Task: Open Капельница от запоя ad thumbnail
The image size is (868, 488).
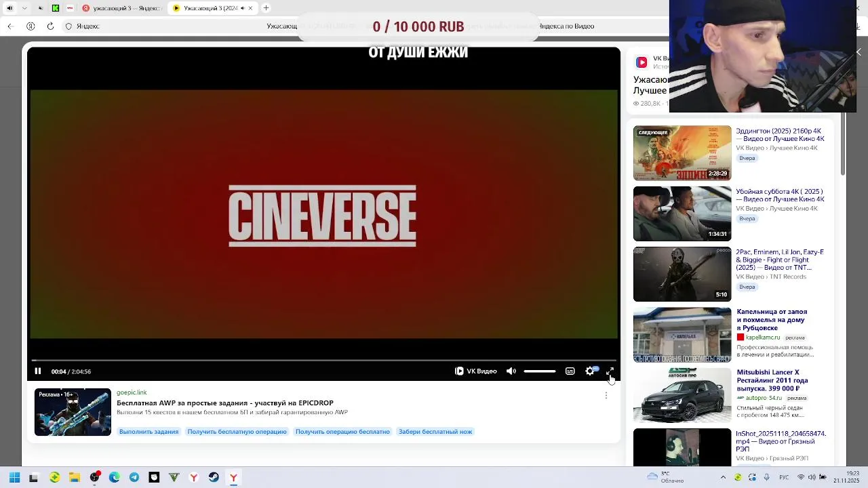Action: pyautogui.click(x=682, y=335)
